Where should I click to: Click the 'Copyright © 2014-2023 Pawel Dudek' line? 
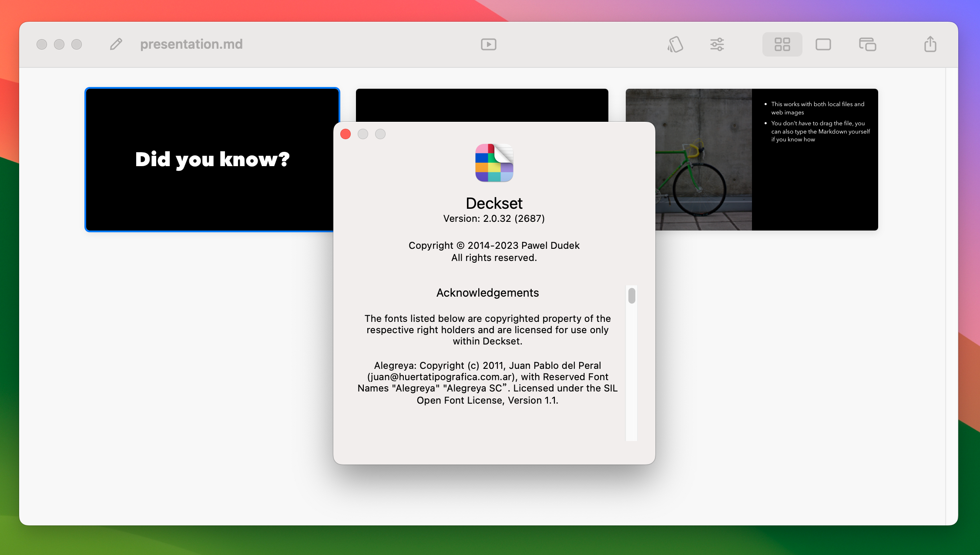click(x=494, y=245)
